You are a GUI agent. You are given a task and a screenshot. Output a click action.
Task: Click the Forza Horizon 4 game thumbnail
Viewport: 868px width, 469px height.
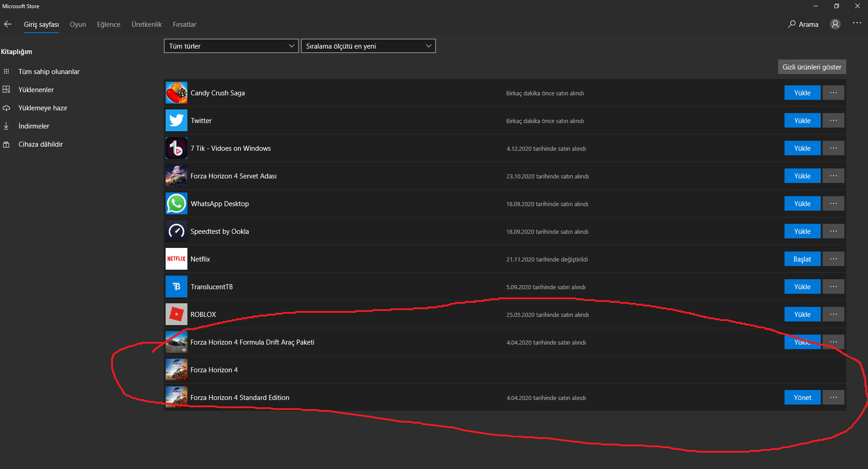pyautogui.click(x=177, y=370)
